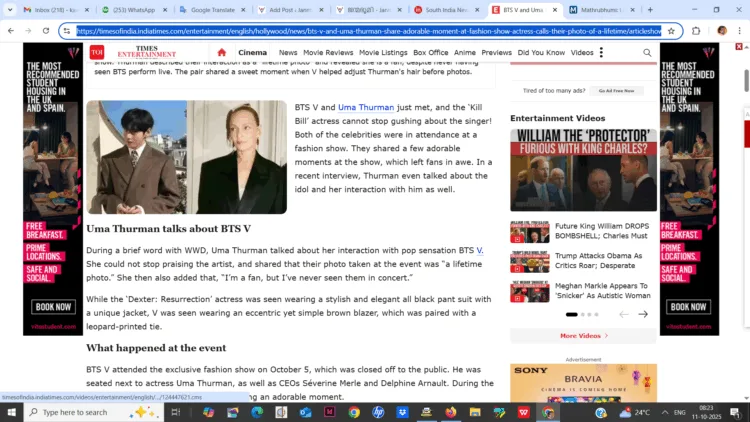Open the Movie Reviews menu item
The image size is (750, 422).
(x=328, y=52)
